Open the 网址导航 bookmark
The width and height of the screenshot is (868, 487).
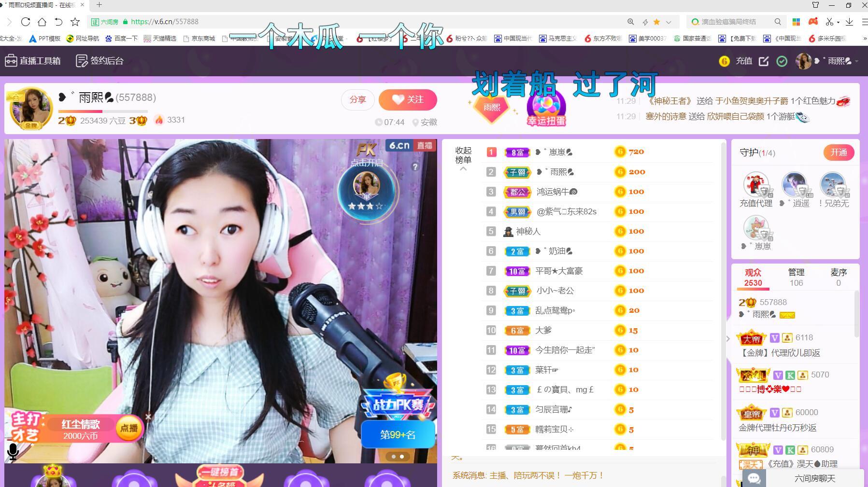(x=83, y=38)
